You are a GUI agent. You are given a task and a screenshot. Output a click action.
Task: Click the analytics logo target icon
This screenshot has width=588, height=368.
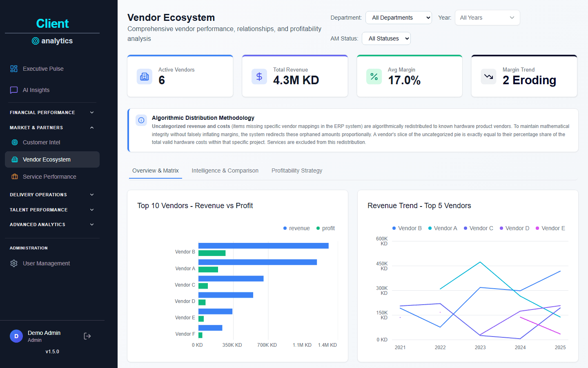pos(36,41)
